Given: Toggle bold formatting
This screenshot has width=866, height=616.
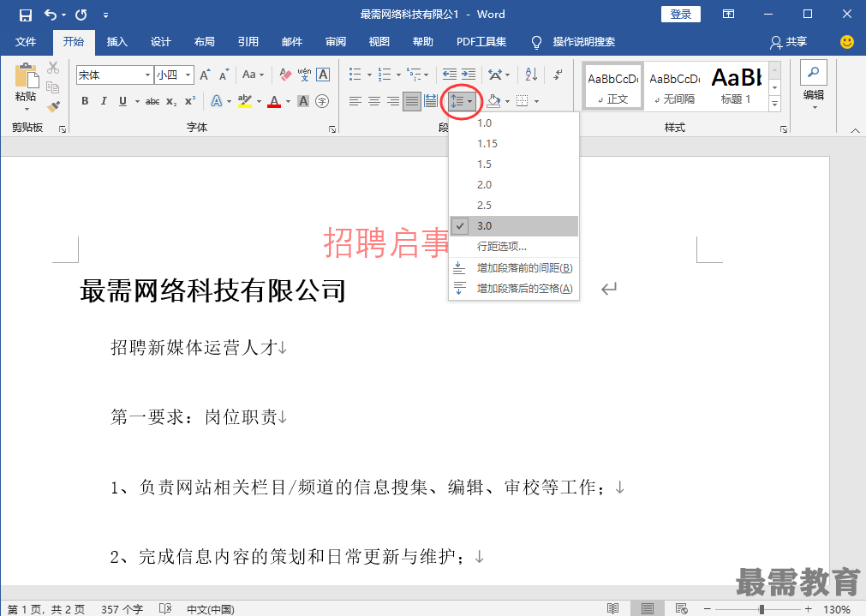Looking at the screenshot, I should click(x=85, y=101).
